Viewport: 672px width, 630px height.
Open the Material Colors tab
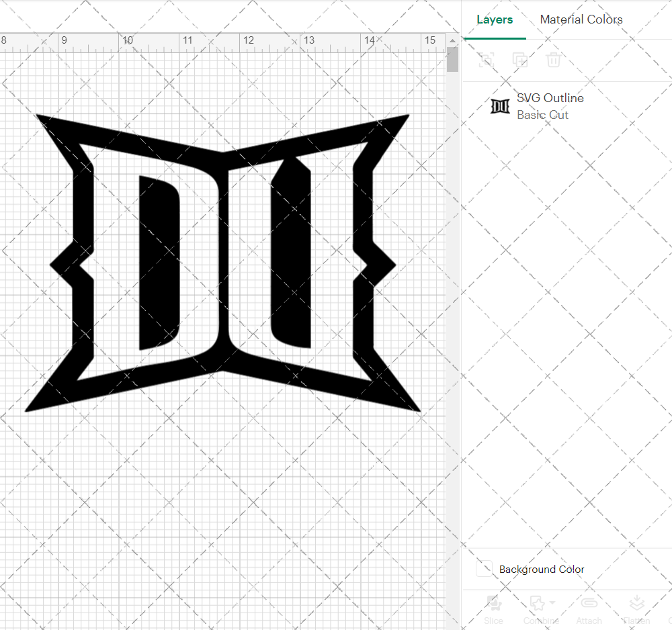pos(581,19)
